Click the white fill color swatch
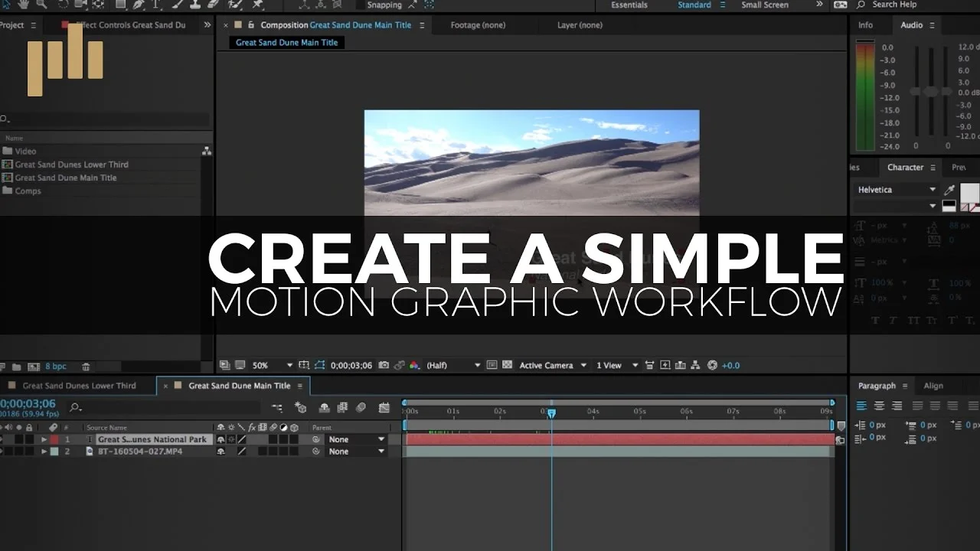The height and width of the screenshot is (551, 980). click(969, 191)
